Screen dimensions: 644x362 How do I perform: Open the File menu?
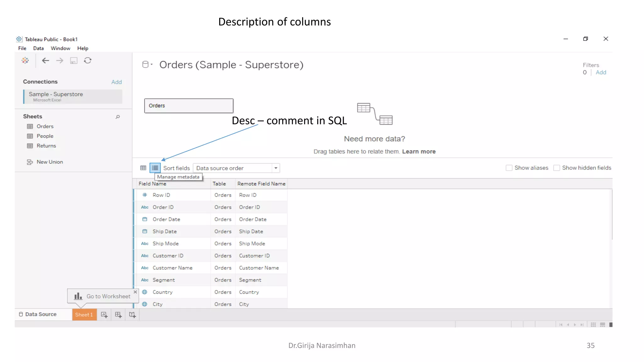pyautogui.click(x=22, y=48)
